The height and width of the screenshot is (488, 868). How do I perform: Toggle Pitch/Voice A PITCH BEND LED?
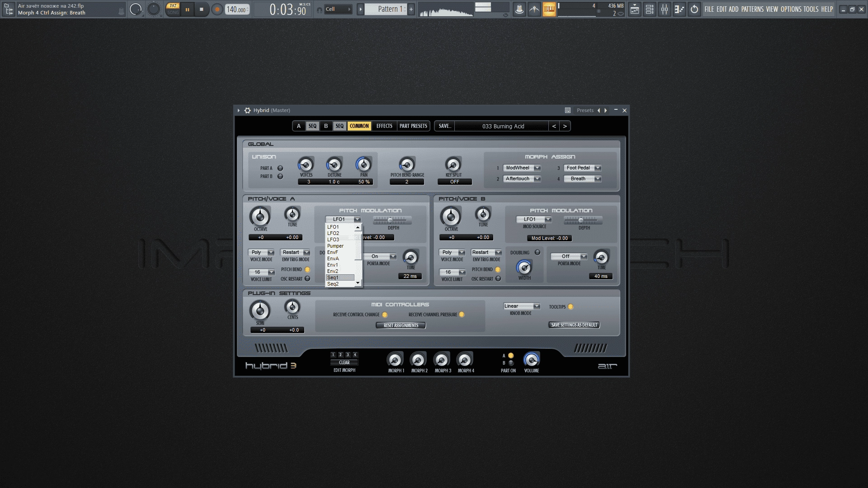pyautogui.click(x=307, y=269)
